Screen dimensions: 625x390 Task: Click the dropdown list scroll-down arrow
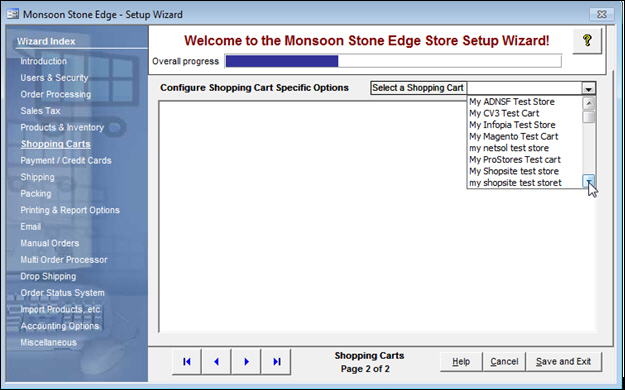coord(589,181)
